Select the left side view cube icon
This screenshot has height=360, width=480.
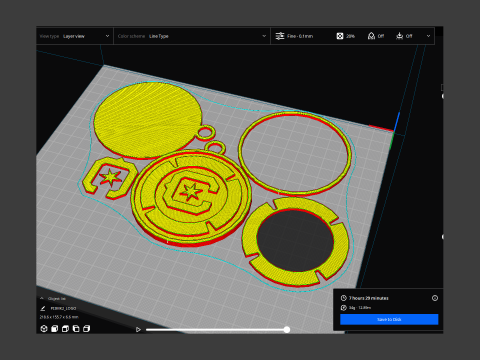coord(76,329)
